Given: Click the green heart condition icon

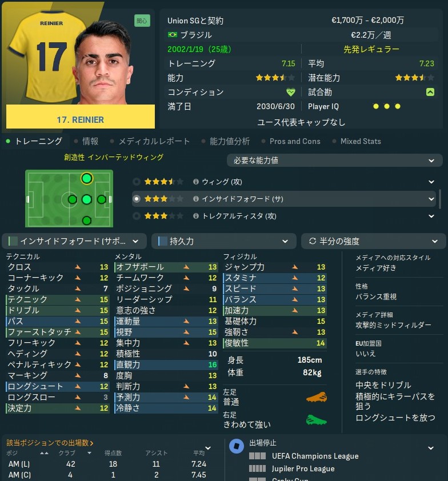Looking at the screenshot, I should tap(291, 92).
